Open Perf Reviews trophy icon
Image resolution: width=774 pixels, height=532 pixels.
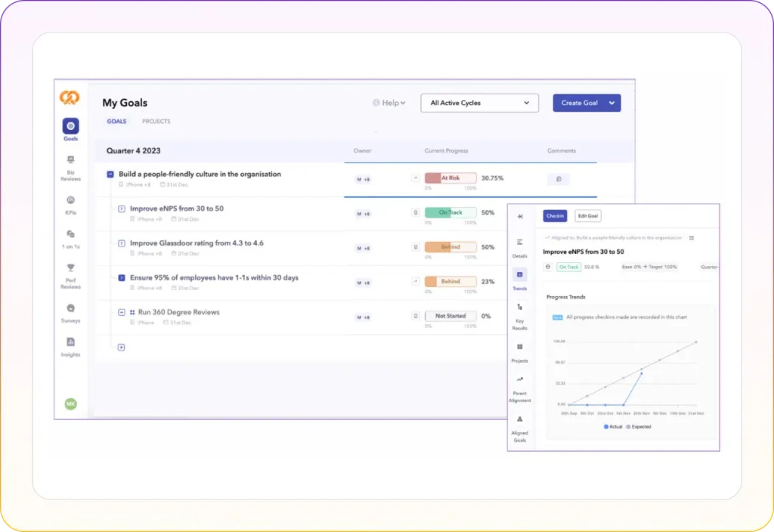tap(70, 268)
